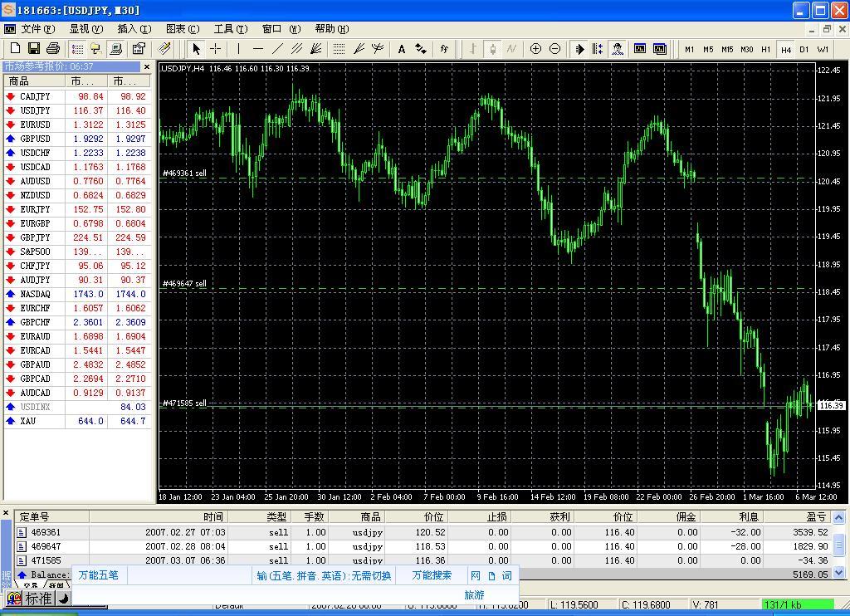The width and height of the screenshot is (850, 616).
Task: Toggle the Market Watch panel button
Action: [77, 49]
